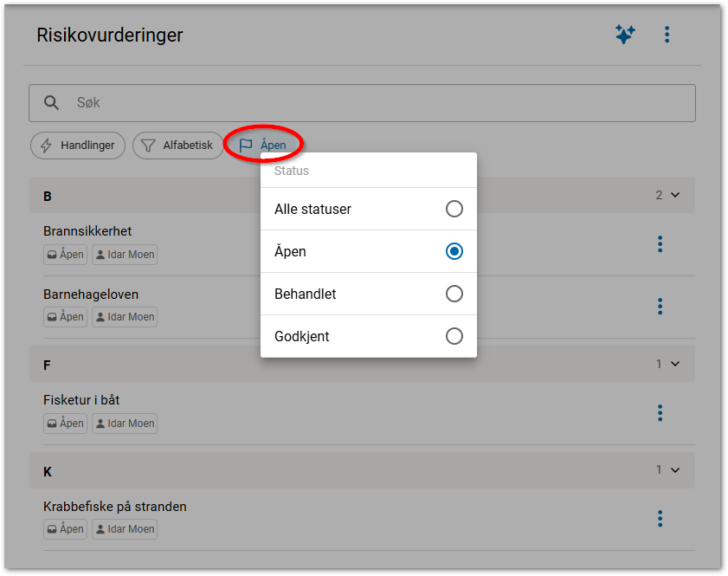Viewport: 728px width, 576px height.
Task: Open three-dot menu for Fisketur i båt
Action: click(660, 412)
